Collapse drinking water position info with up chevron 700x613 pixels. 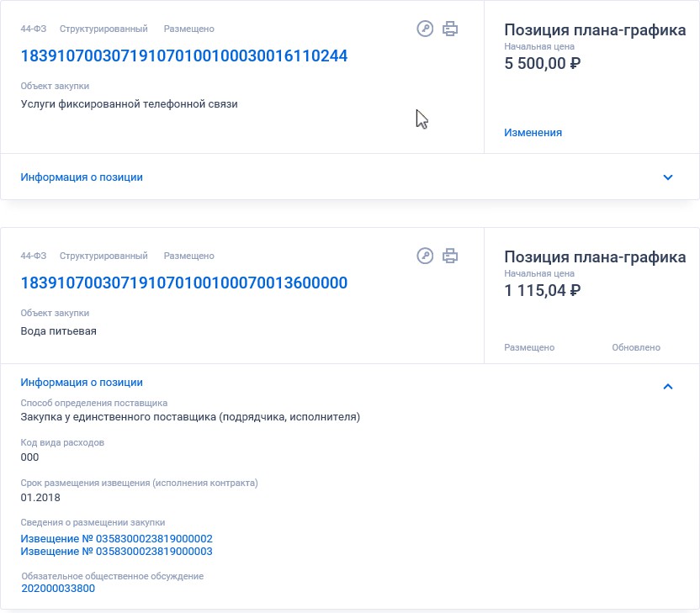click(668, 386)
